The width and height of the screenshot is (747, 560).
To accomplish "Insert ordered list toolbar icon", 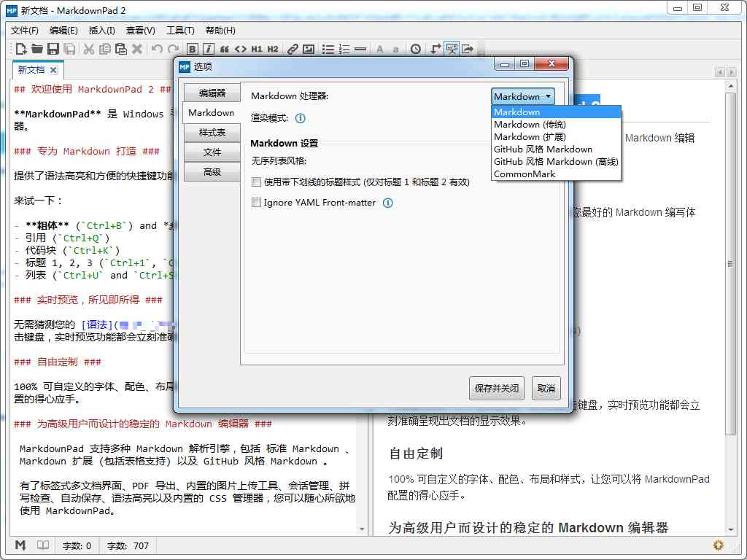I will (x=344, y=49).
